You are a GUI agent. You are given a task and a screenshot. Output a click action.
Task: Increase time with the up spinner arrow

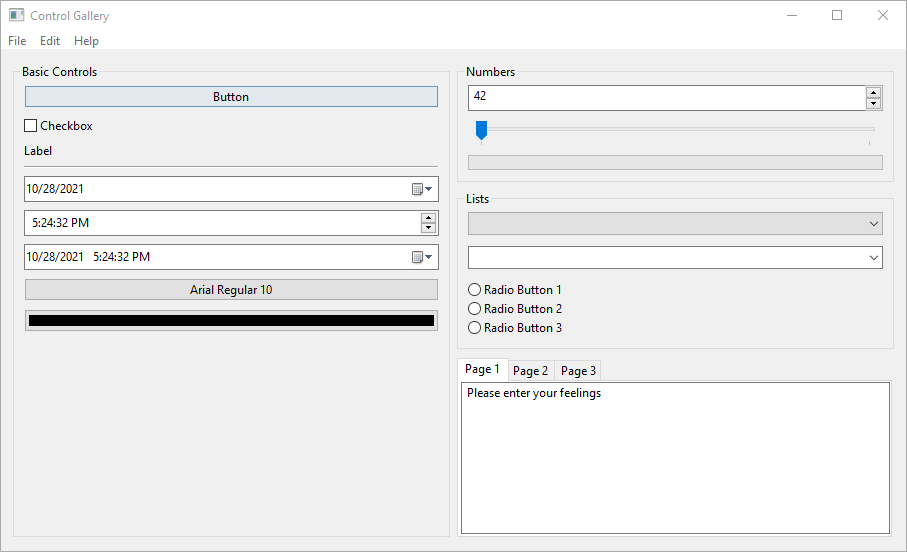pyautogui.click(x=428, y=218)
